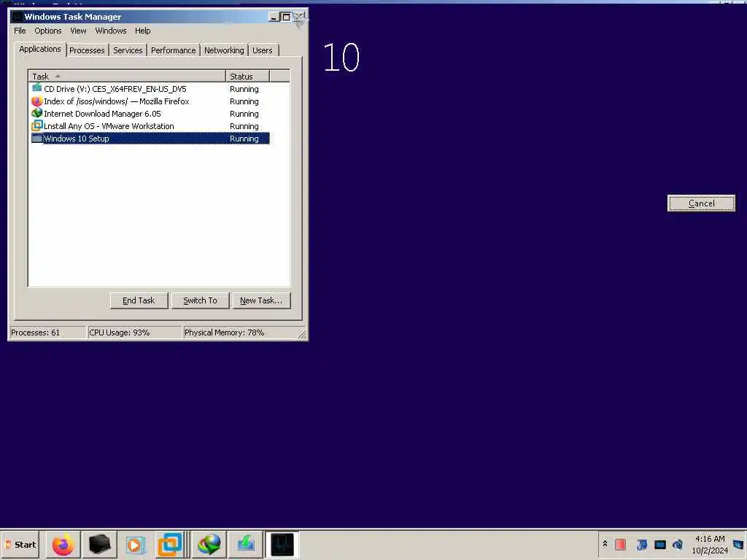Switch to the Processes tab

click(x=87, y=50)
